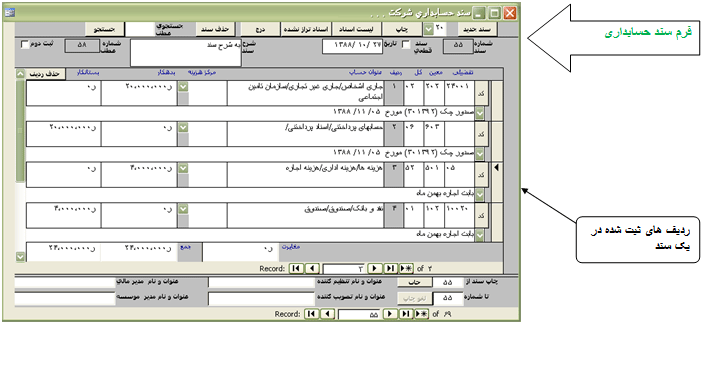The image size is (707, 384).
Task: Open the print count dropdown showing ۲۰
Action: (x=428, y=29)
